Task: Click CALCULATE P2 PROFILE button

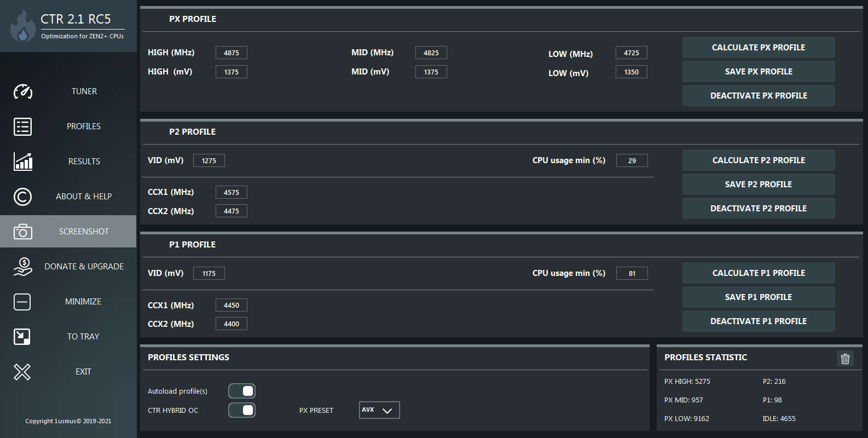Action: coord(759,160)
